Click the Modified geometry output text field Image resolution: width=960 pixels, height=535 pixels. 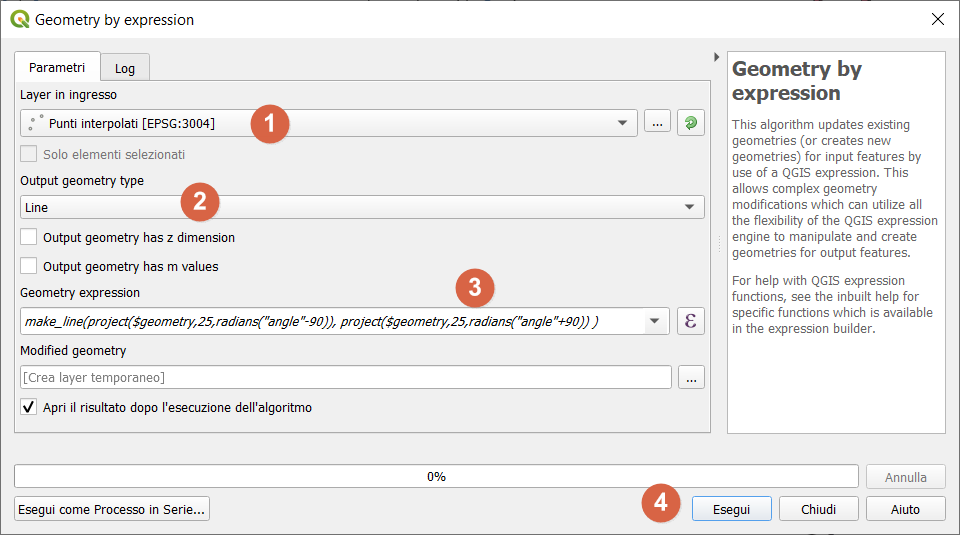(x=345, y=377)
